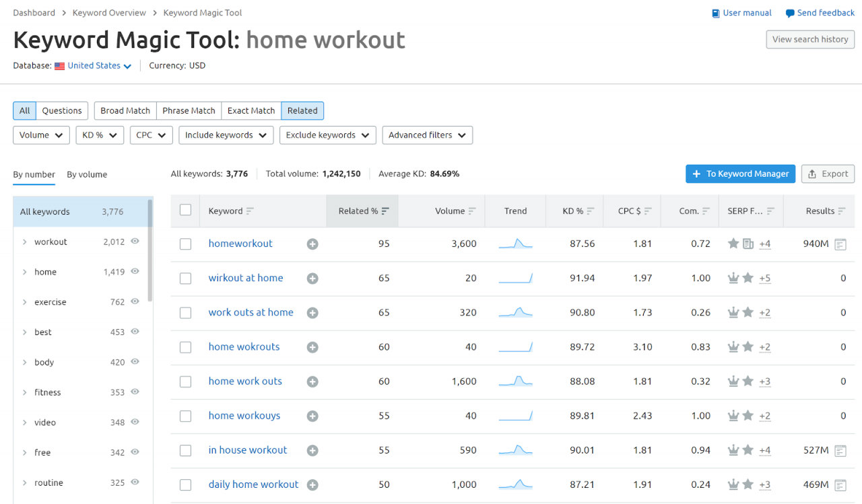Toggle eye icon for workout group
The height and width of the screenshot is (504, 862).
(x=135, y=241)
